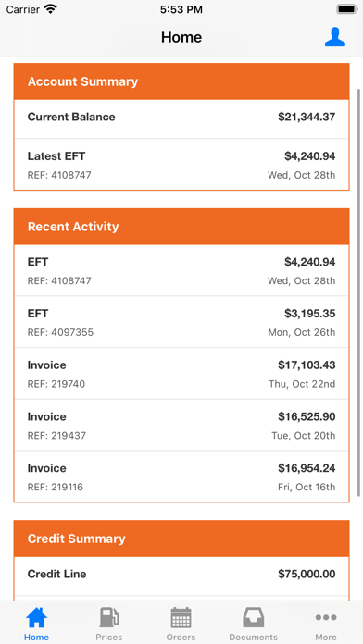Tap the Wi-Fi status icon
The image size is (363, 644).
[51, 9]
